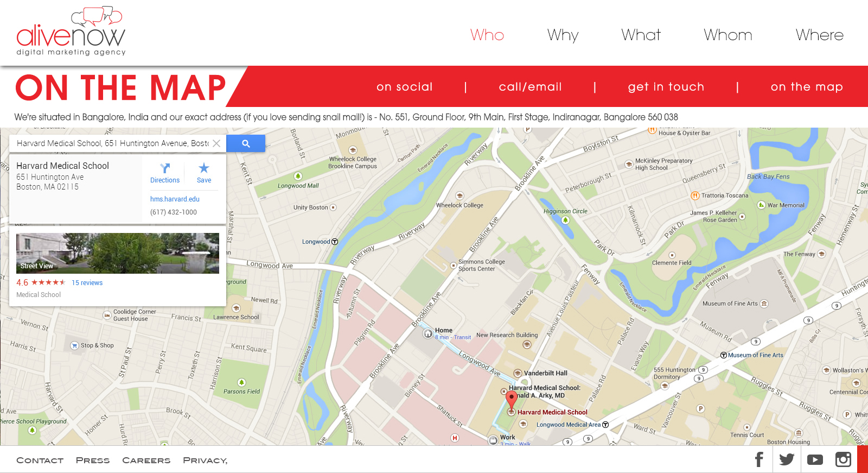Select Museum of Fine Arts transit stop
Screen dimensions: 868x473
point(724,355)
